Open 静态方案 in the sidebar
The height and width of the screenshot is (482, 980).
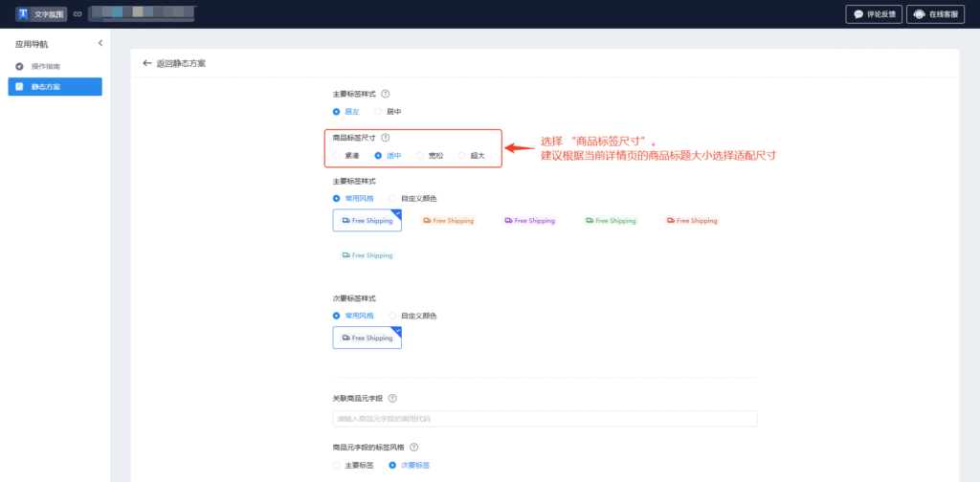tap(55, 87)
